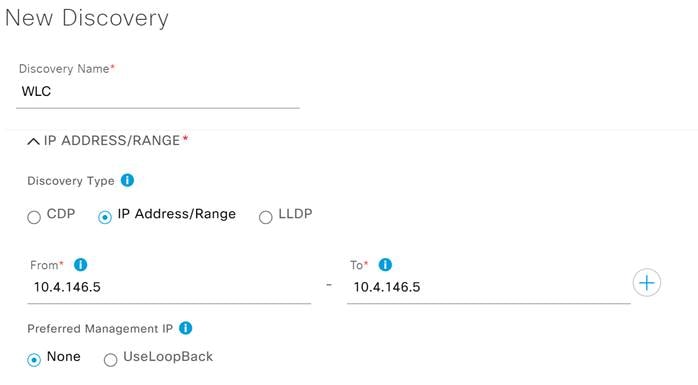
Task: Click the To IP address field
Action: [488, 288]
